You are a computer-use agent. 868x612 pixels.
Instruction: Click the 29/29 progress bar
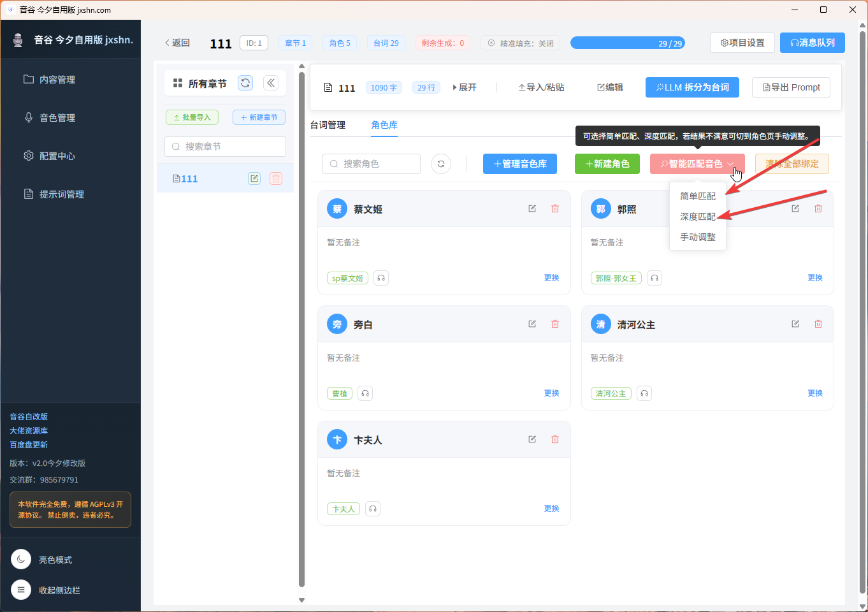[x=627, y=43]
